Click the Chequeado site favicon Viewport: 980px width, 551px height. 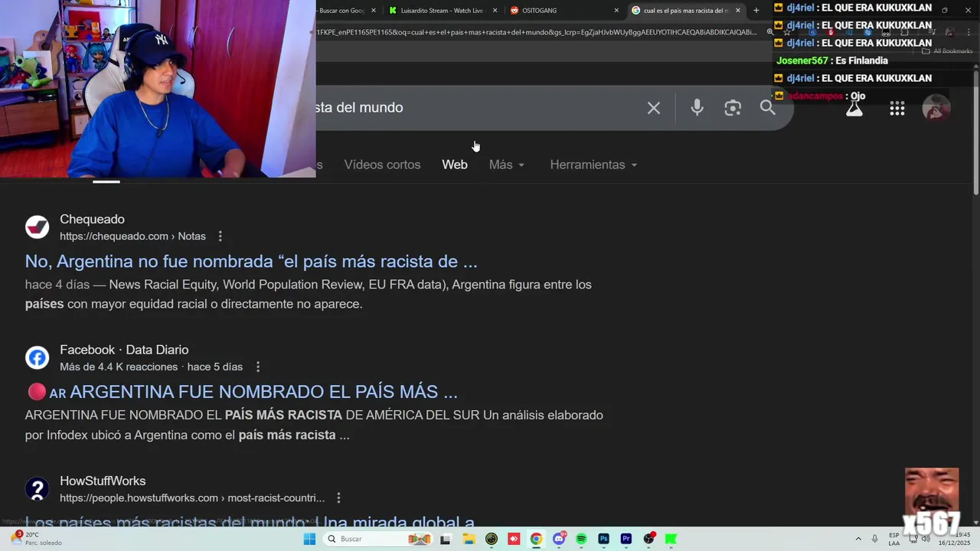pos(38,227)
